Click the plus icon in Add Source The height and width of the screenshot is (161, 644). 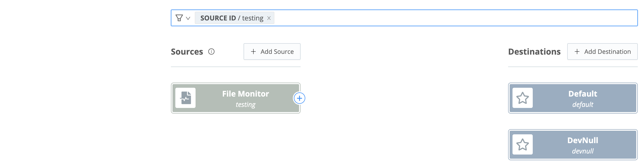tap(253, 52)
